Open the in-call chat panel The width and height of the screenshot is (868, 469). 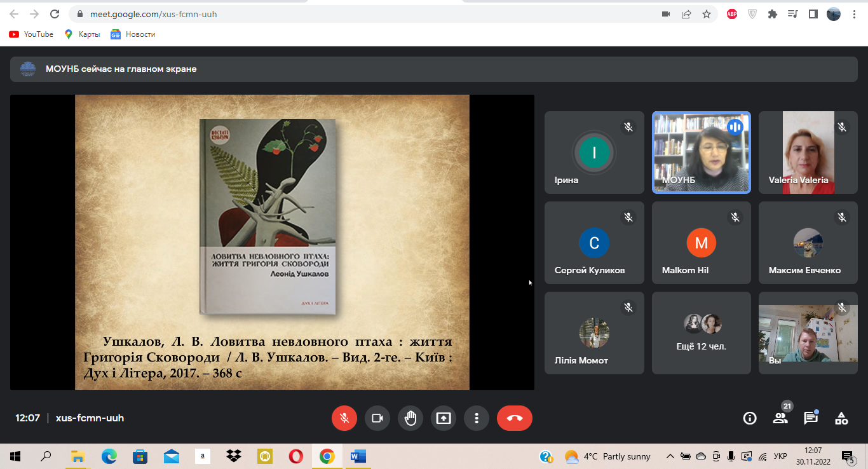click(811, 418)
